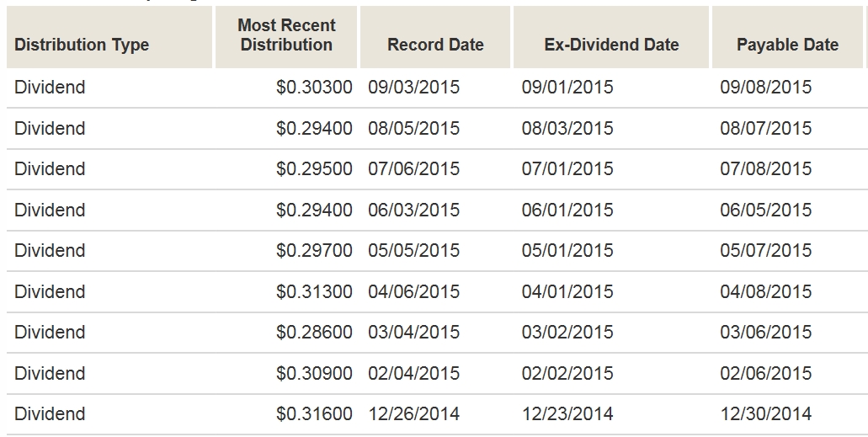Click payable date 12/30/2014
Screen dimensions: 868x437
tap(765, 414)
